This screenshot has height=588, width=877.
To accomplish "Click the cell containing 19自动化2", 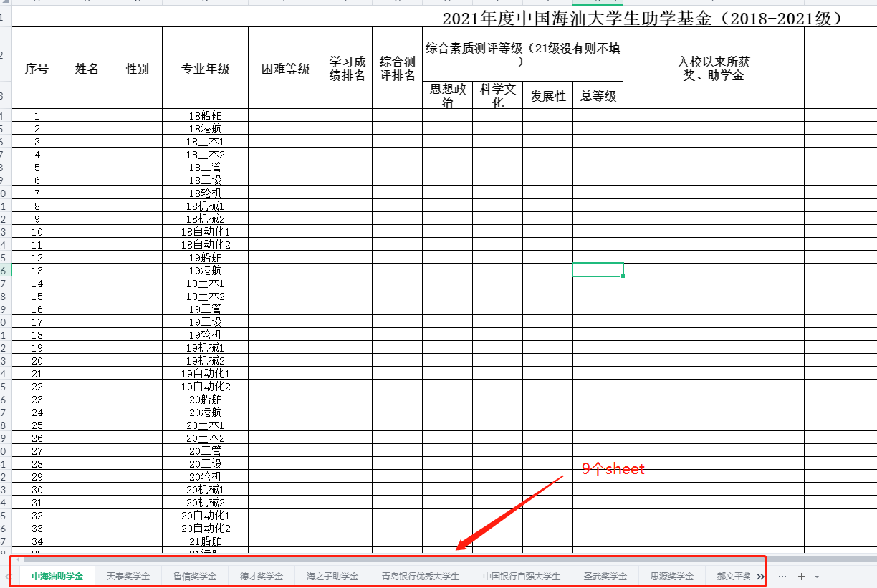I will (205, 387).
